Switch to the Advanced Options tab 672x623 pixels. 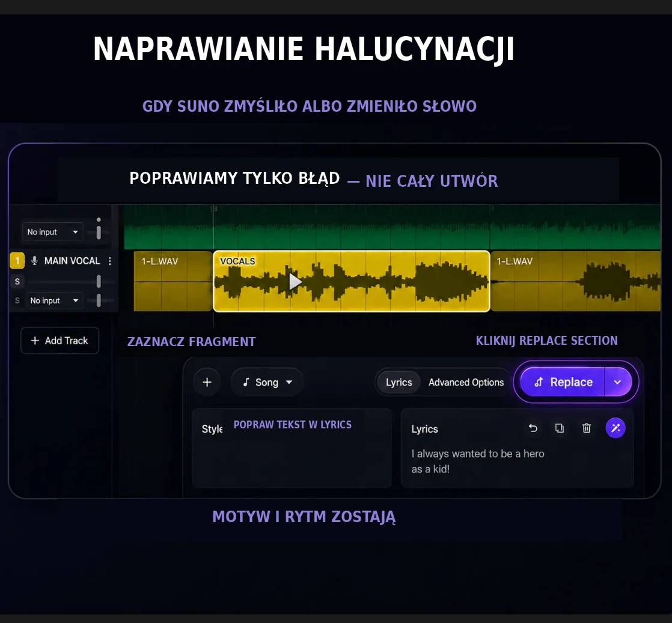pos(466,382)
